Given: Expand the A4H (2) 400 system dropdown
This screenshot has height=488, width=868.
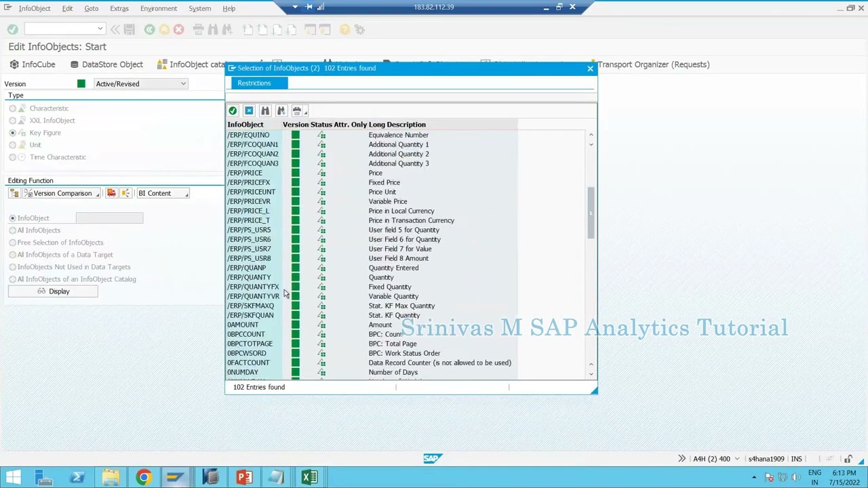Looking at the screenshot, I should [x=737, y=459].
